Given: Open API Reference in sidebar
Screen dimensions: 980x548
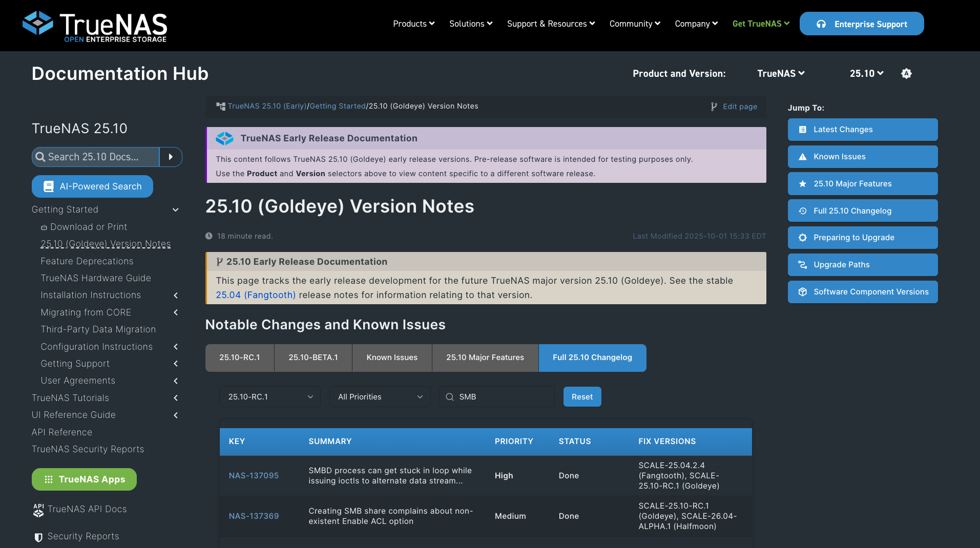Looking at the screenshot, I should (62, 432).
